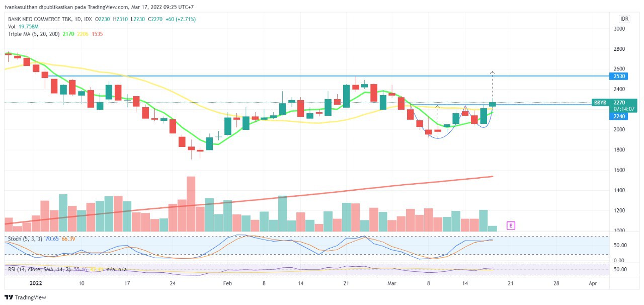Screen dimensions: 644x305
Task: Click the Vol indicator legend
Action: [x=12, y=27]
